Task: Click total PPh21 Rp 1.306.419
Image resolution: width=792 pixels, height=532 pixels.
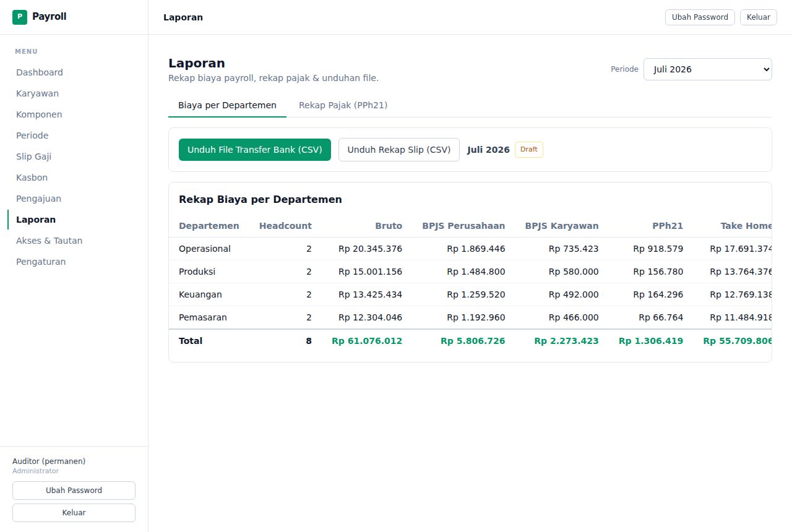Action: pos(651,341)
